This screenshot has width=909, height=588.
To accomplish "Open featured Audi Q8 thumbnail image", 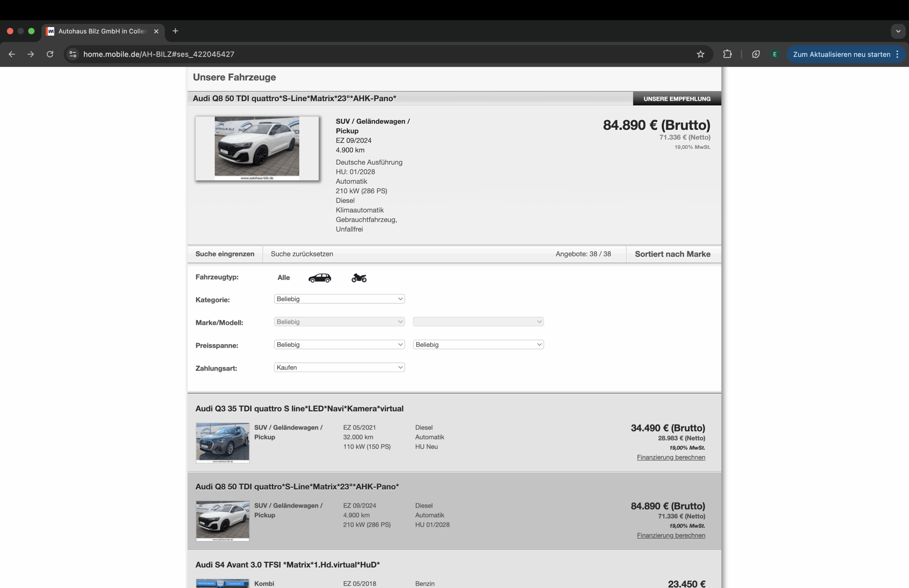I will pyautogui.click(x=257, y=148).
